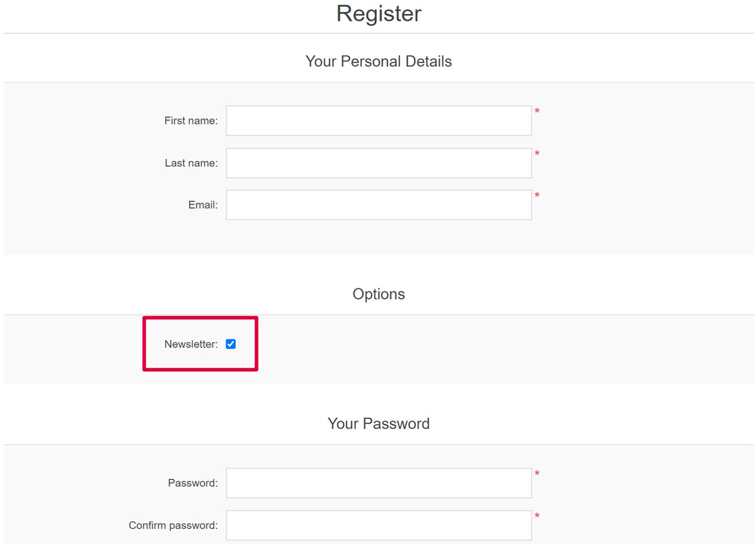Focus the Confirm password field

(379, 525)
